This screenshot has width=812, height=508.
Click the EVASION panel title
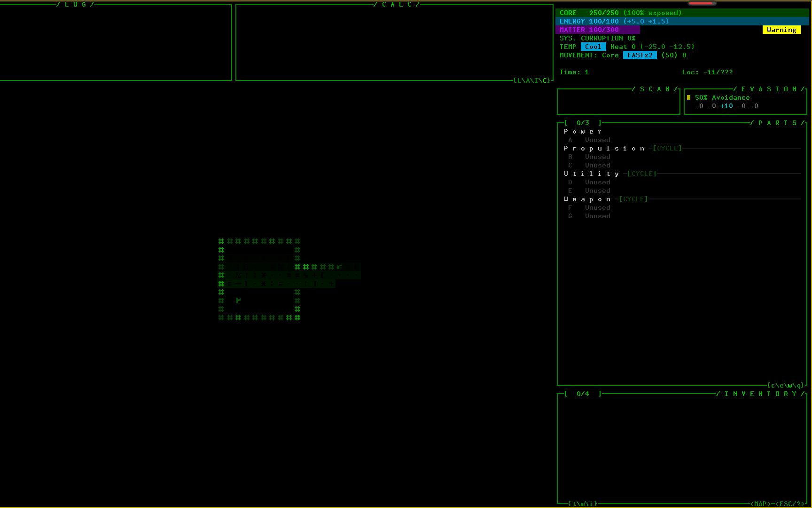pos(769,89)
